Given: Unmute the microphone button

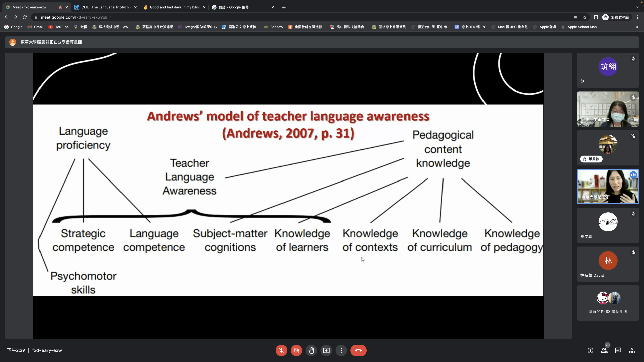Looking at the screenshot, I should pos(281,350).
